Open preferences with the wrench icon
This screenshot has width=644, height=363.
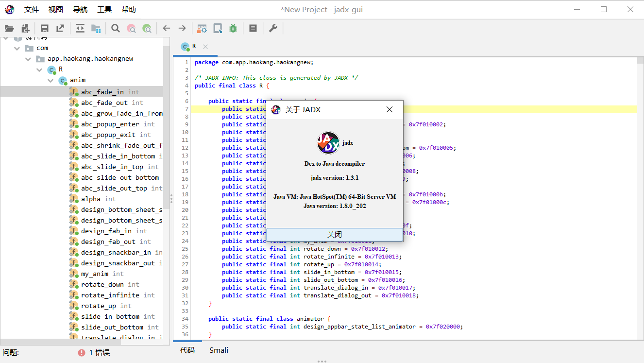click(273, 28)
